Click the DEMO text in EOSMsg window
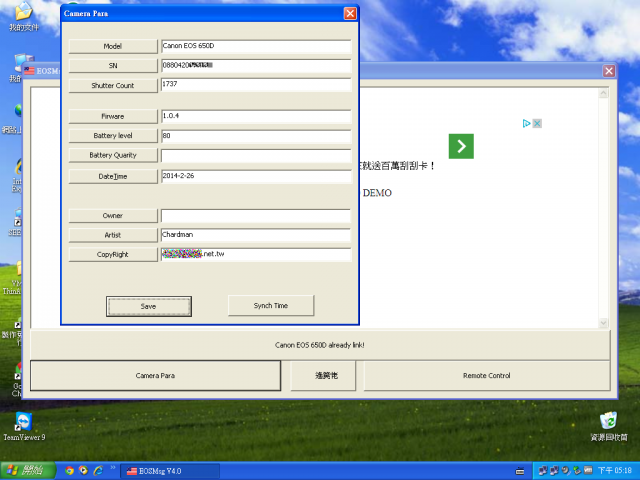Image resolution: width=640 pixels, height=480 pixels. [377, 193]
